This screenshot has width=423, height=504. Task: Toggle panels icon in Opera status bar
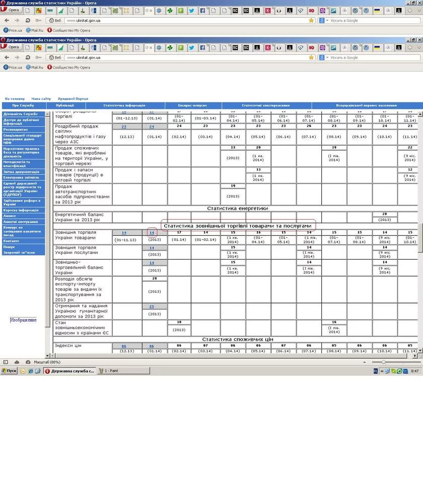[6, 362]
